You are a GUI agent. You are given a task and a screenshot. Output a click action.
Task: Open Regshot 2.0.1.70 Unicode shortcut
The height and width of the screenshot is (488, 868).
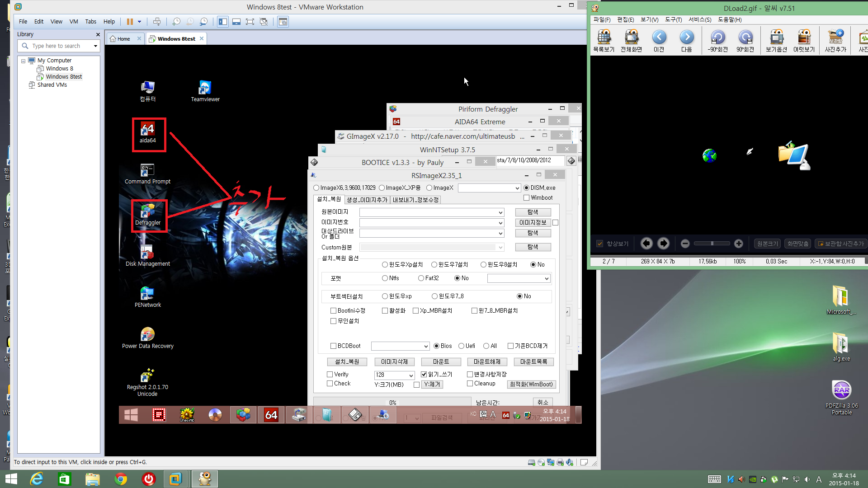(147, 383)
